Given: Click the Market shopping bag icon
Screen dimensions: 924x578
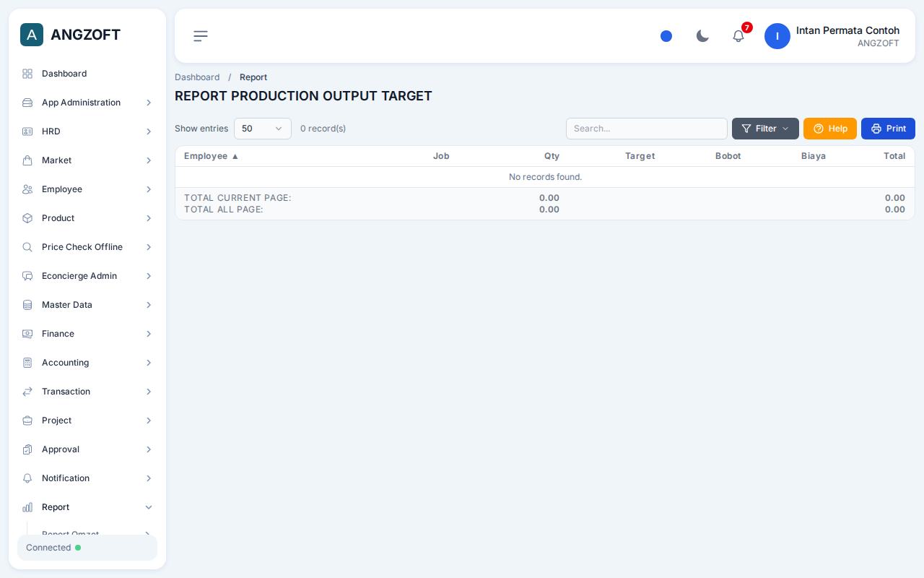Looking at the screenshot, I should point(27,160).
